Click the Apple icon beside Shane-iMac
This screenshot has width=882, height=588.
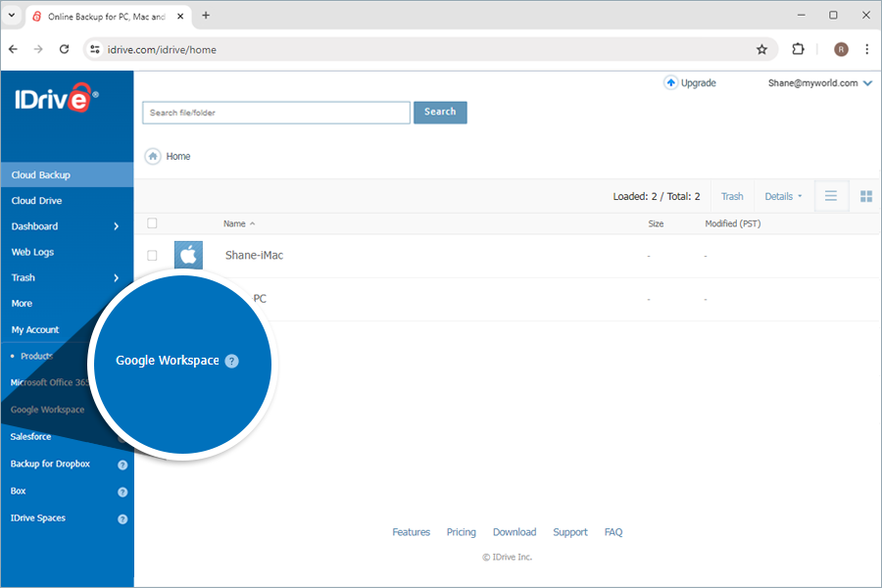pos(188,254)
